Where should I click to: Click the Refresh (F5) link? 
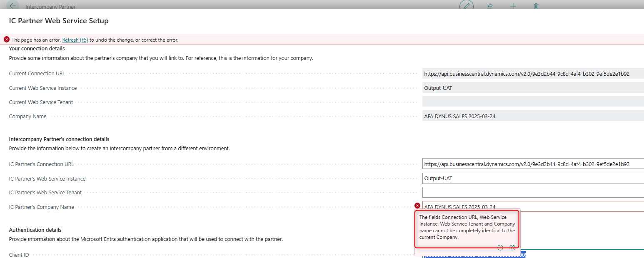(x=75, y=40)
